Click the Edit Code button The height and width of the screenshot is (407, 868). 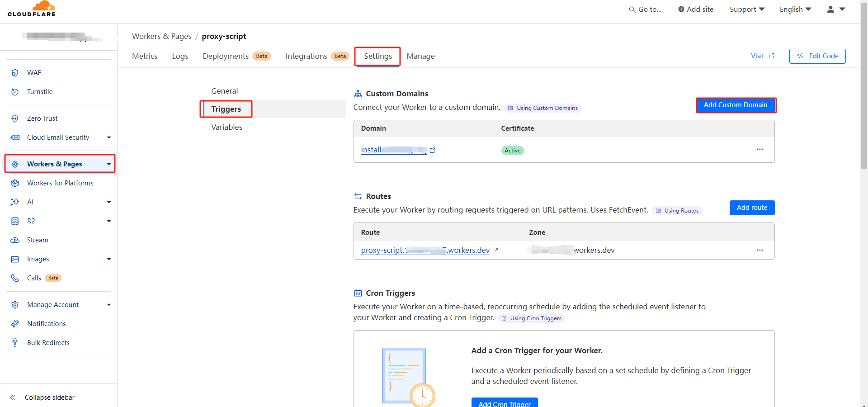click(817, 56)
